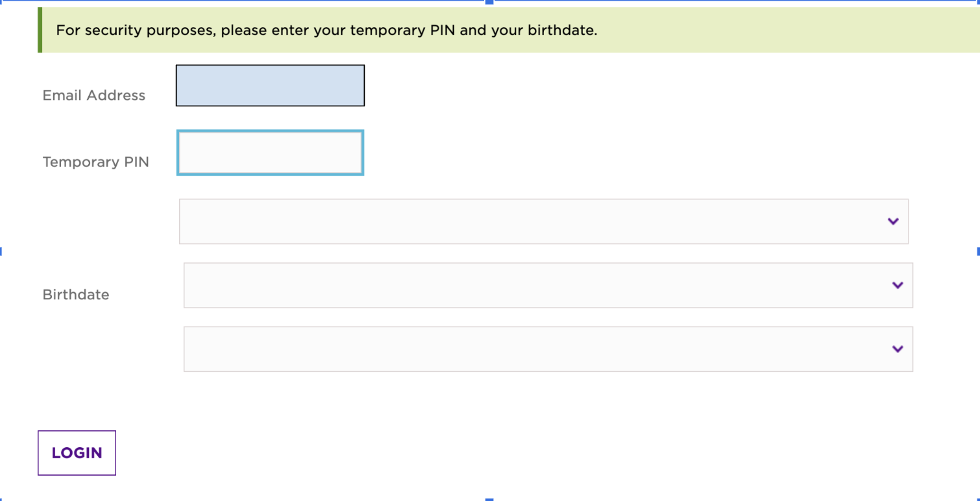Focus the Temporary PIN text box

point(270,153)
